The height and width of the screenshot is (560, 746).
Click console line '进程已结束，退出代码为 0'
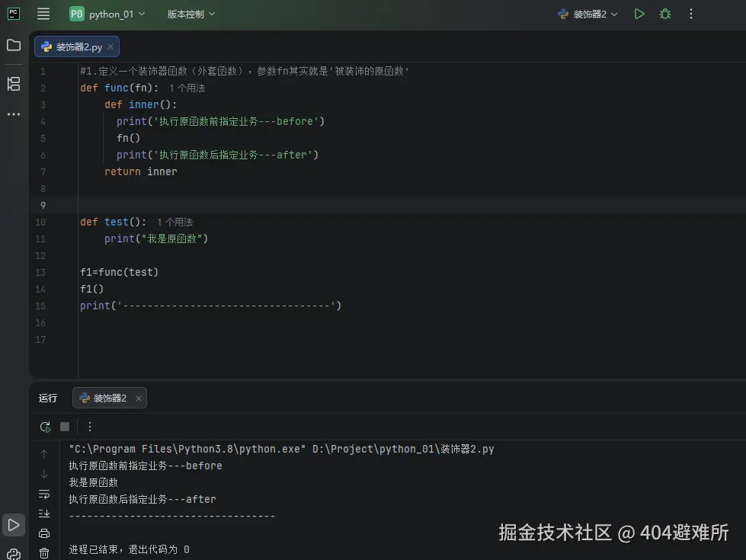(129, 549)
